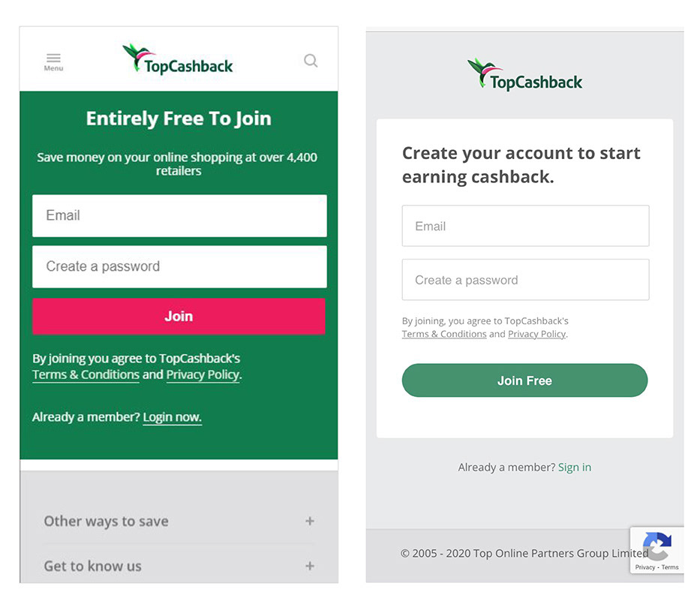700x601 pixels.
Task: Focus Create a password field on green form
Action: coord(179,266)
